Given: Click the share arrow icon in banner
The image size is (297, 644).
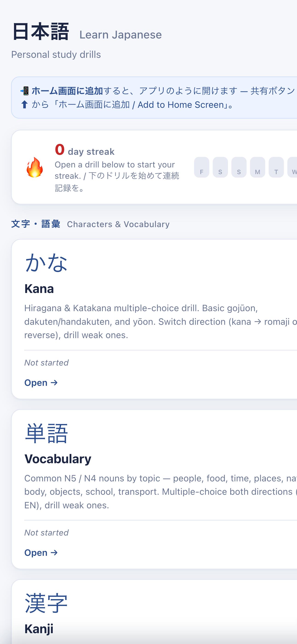Looking at the screenshot, I should [24, 105].
